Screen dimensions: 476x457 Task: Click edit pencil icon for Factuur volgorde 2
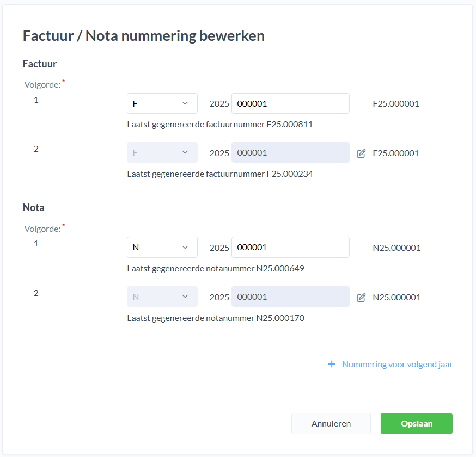361,153
